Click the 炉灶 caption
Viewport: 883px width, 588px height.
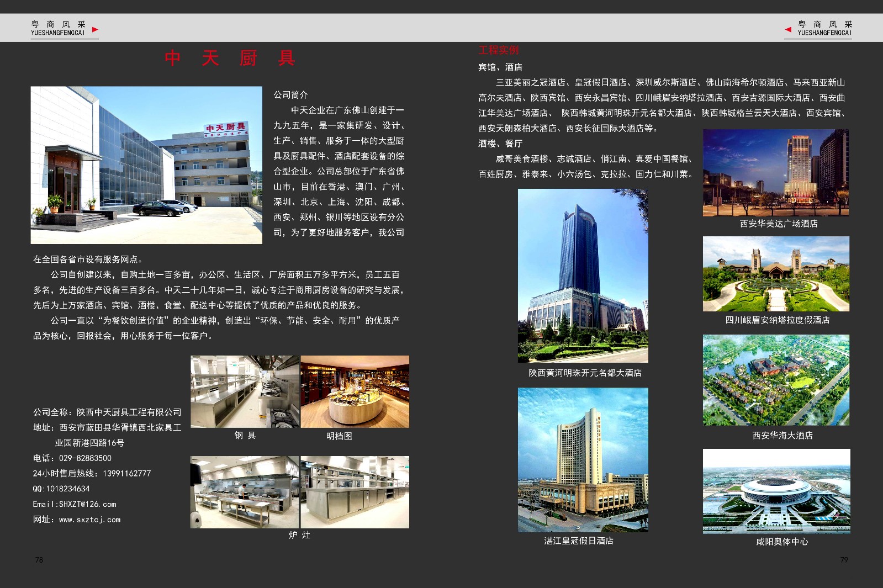pos(300,535)
